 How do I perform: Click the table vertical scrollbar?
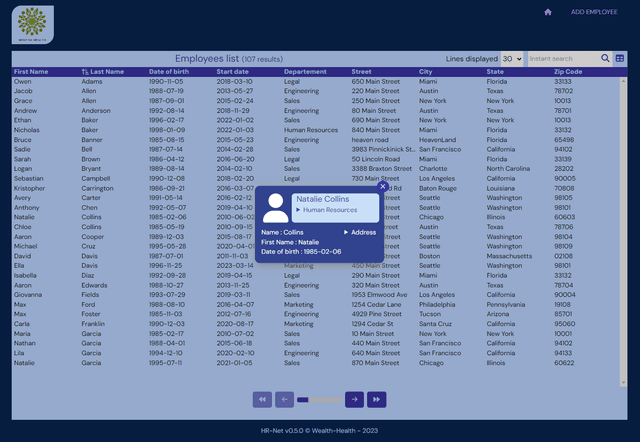pyautogui.click(x=623, y=232)
